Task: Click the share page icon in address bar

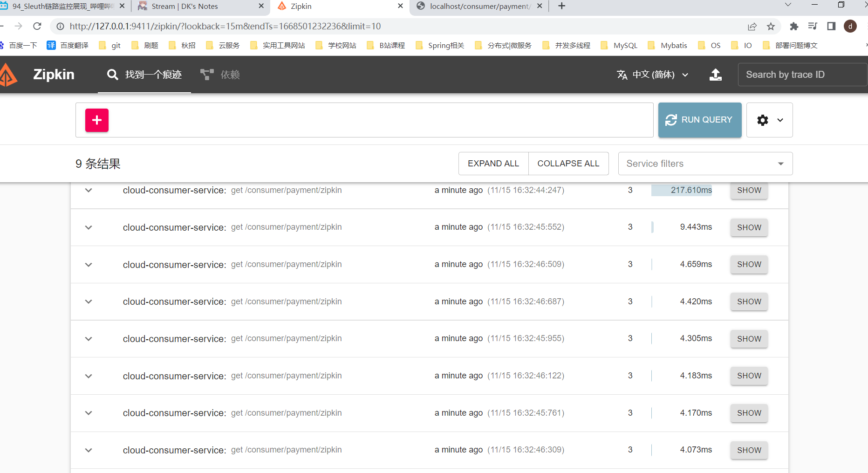Action: tap(752, 27)
